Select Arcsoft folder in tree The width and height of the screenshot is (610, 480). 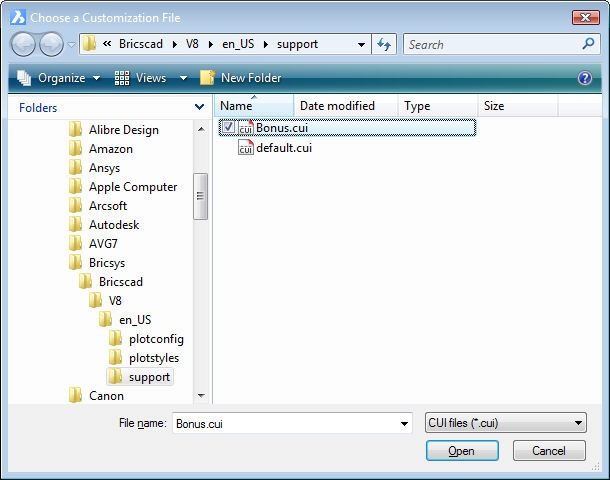(x=108, y=206)
